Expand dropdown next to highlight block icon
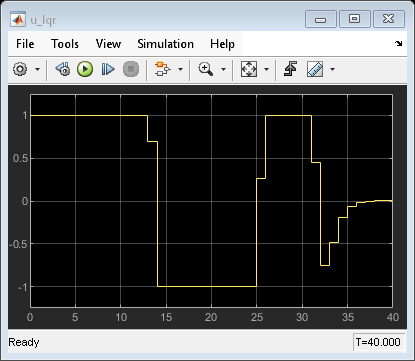 point(180,69)
